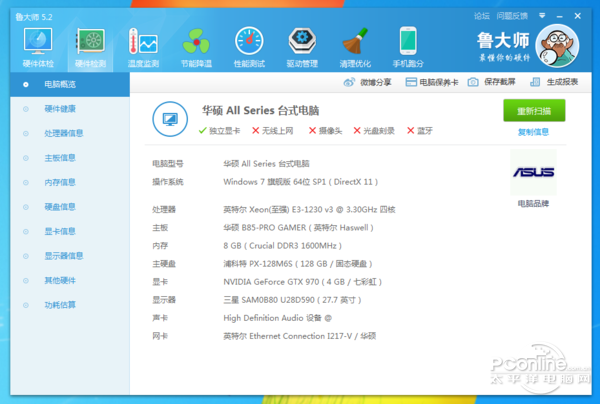Click the 8 GB Crucial DDR3 memory value

[x=282, y=246]
